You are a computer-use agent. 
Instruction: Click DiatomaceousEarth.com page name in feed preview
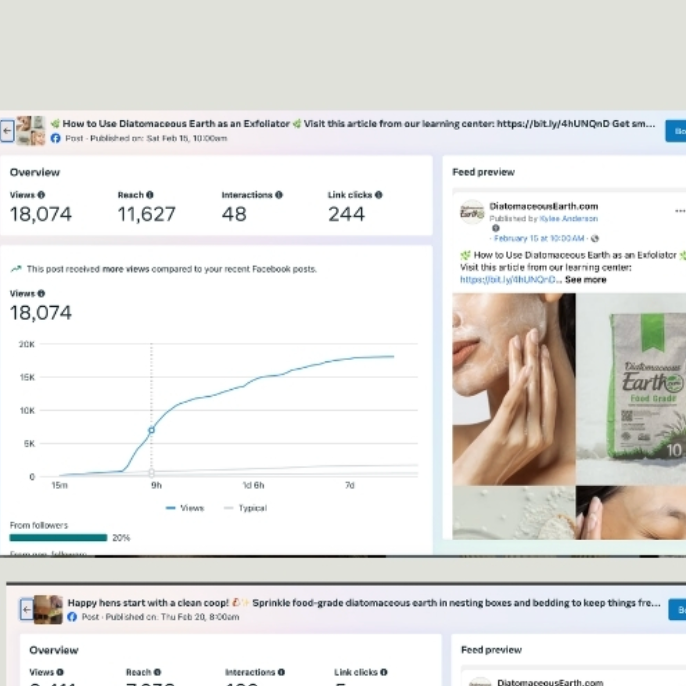[x=544, y=206]
